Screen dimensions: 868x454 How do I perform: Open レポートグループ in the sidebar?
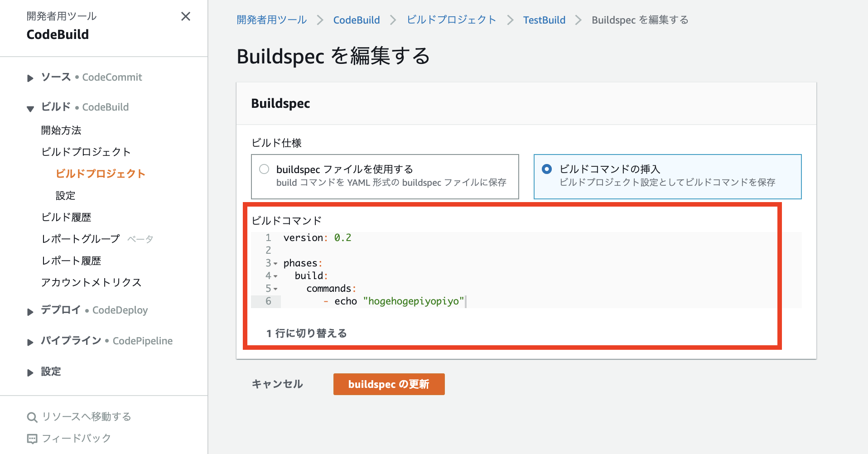pos(81,239)
